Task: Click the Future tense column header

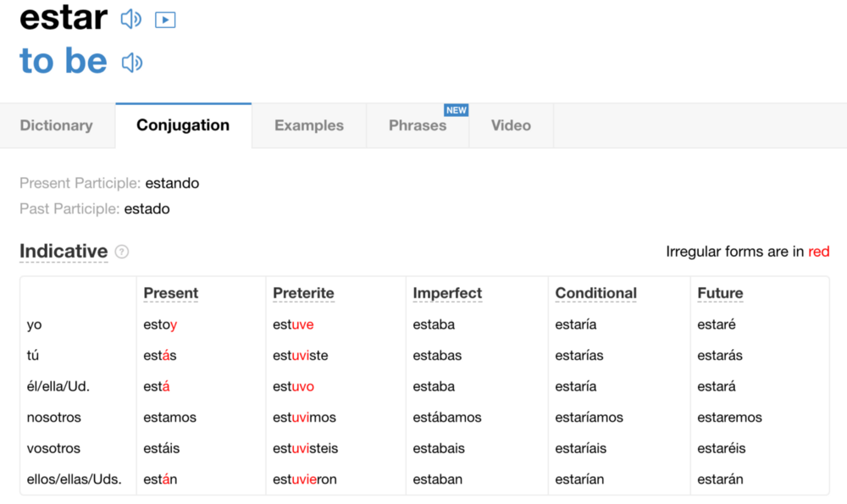Action: click(x=720, y=293)
